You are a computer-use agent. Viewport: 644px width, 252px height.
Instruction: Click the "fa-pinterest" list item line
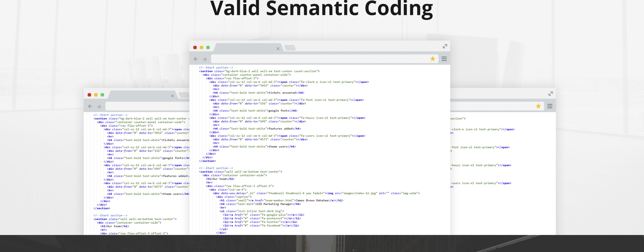click(262, 218)
